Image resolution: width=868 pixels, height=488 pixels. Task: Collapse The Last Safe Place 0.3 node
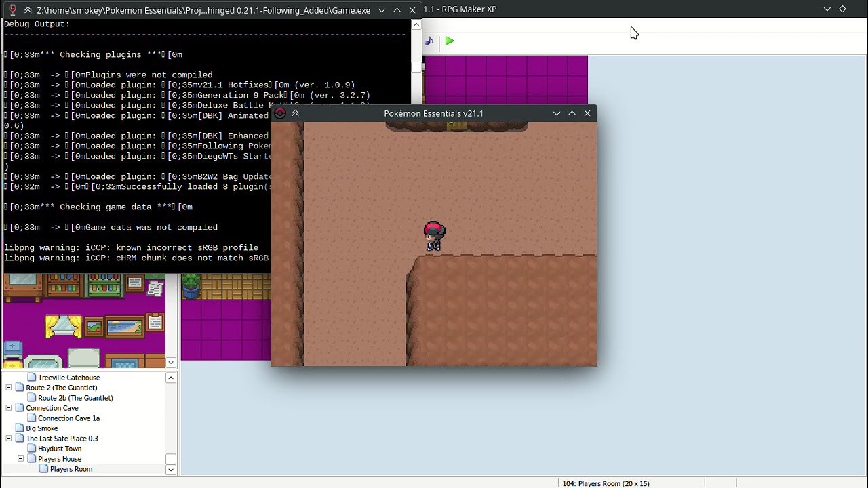pyautogui.click(x=9, y=439)
